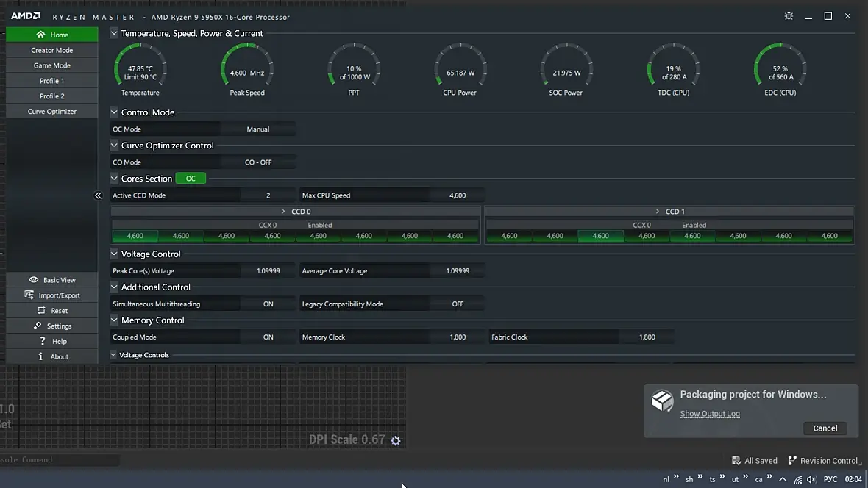Viewport: 868px width, 488px height.
Task: Select first core 4,600 in CCD 0
Action: [x=135, y=236]
